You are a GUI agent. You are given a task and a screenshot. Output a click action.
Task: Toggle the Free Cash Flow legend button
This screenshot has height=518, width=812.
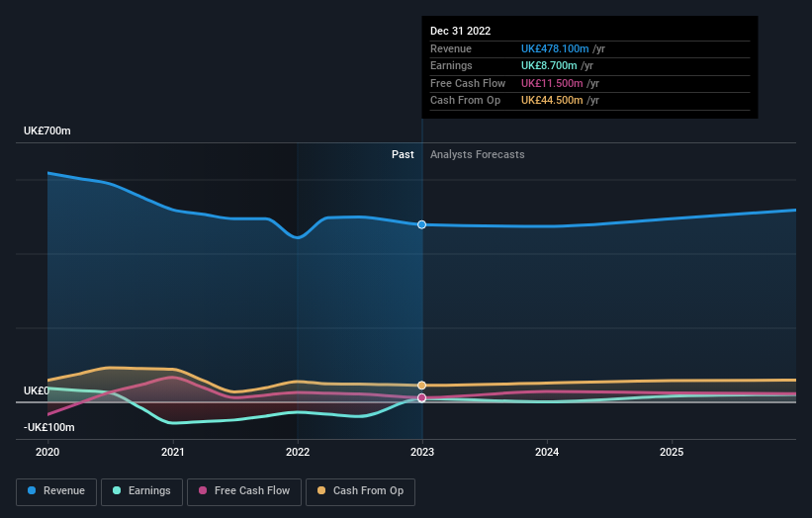pyautogui.click(x=244, y=491)
